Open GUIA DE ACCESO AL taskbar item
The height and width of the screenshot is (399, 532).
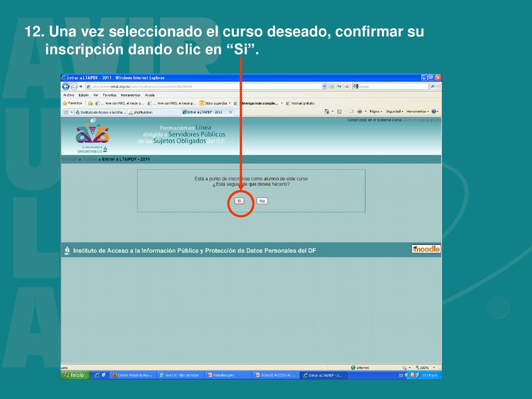point(276,375)
